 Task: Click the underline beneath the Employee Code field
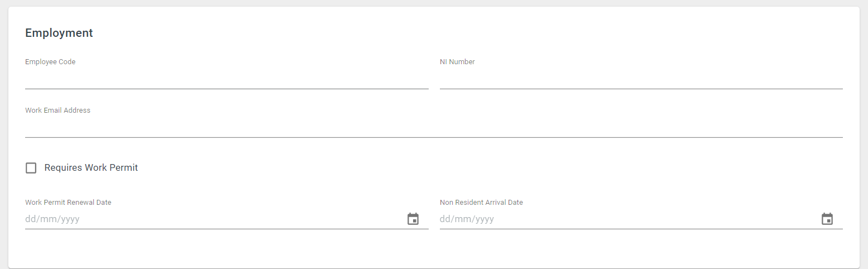(x=227, y=89)
